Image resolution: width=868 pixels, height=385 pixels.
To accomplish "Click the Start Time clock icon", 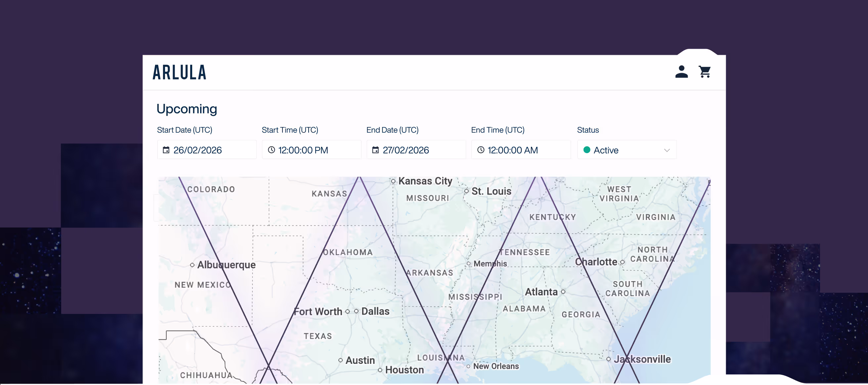I will (271, 150).
